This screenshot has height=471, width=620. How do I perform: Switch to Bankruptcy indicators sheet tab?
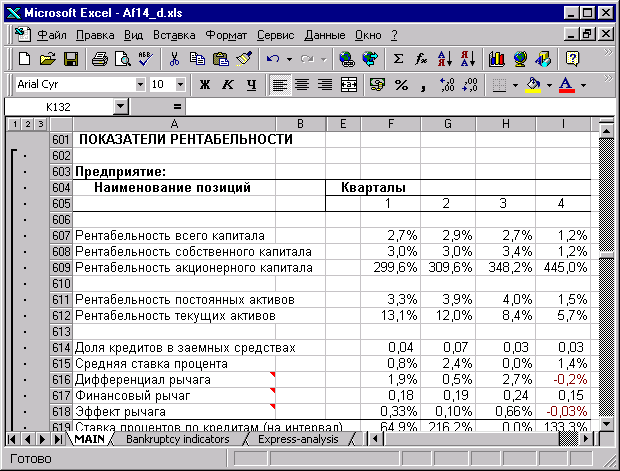(x=178, y=439)
